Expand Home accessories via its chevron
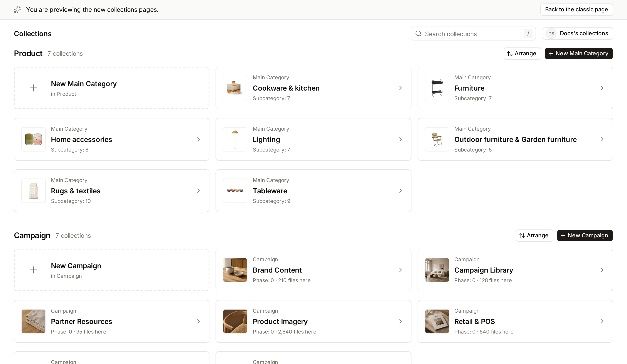Image resolution: width=627 pixels, height=364 pixels. [198, 139]
